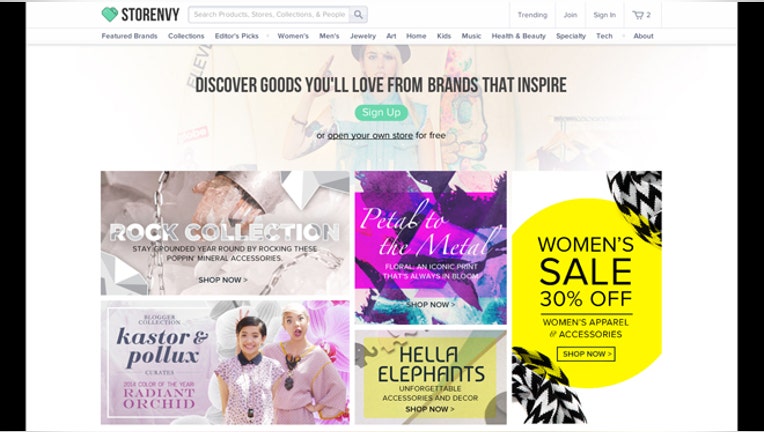The image size is (764, 432).
Task: Open the shopping cart icon
Action: (638, 15)
